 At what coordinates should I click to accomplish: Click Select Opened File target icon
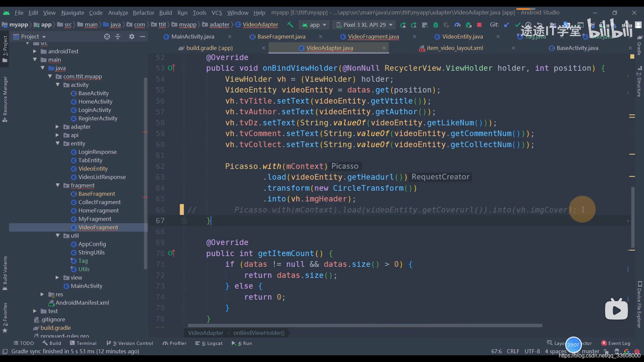click(107, 37)
